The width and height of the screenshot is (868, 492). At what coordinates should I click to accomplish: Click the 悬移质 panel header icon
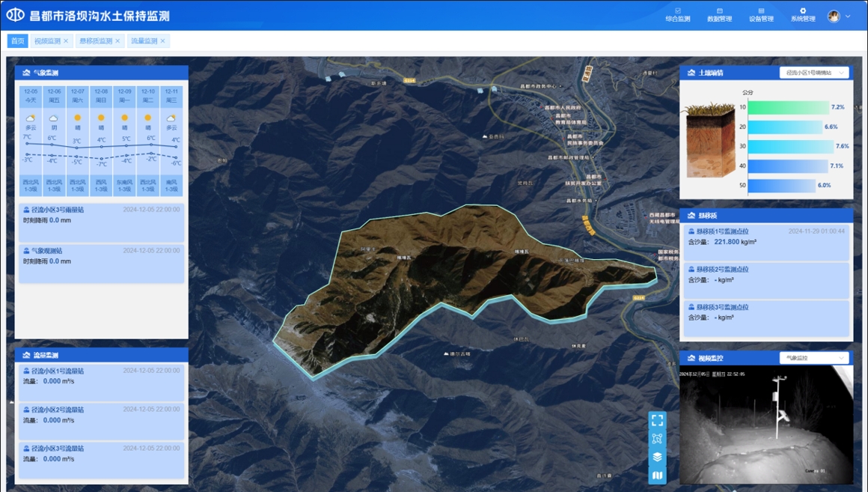[691, 216]
